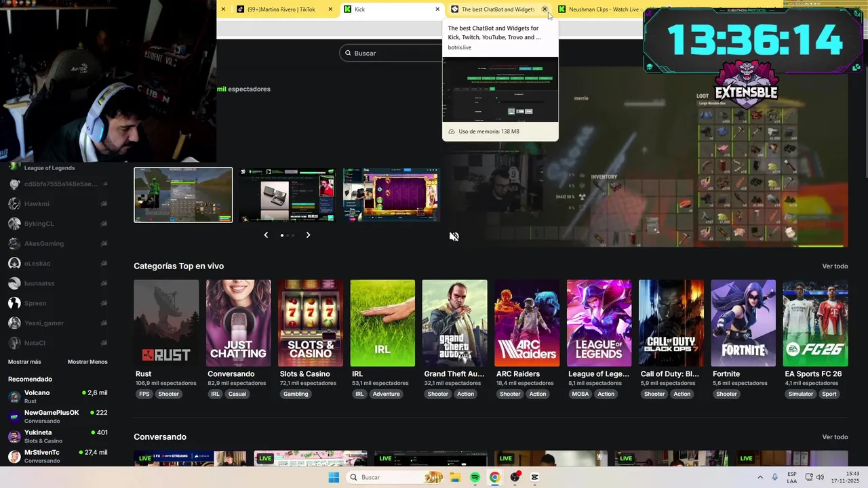This screenshot has width=868, height=488.
Task: Click the Simulator tag under EA Sports FC
Action: (801, 394)
